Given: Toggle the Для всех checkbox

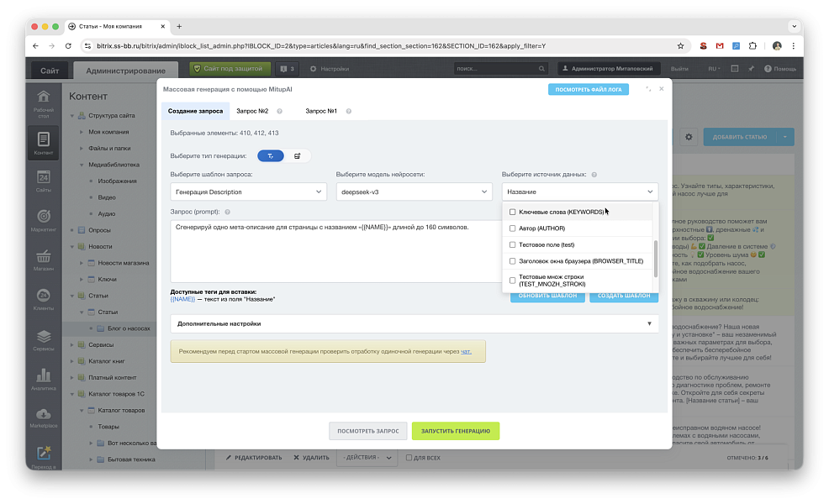Looking at the screenshot, I should click(x=409, y=458).
